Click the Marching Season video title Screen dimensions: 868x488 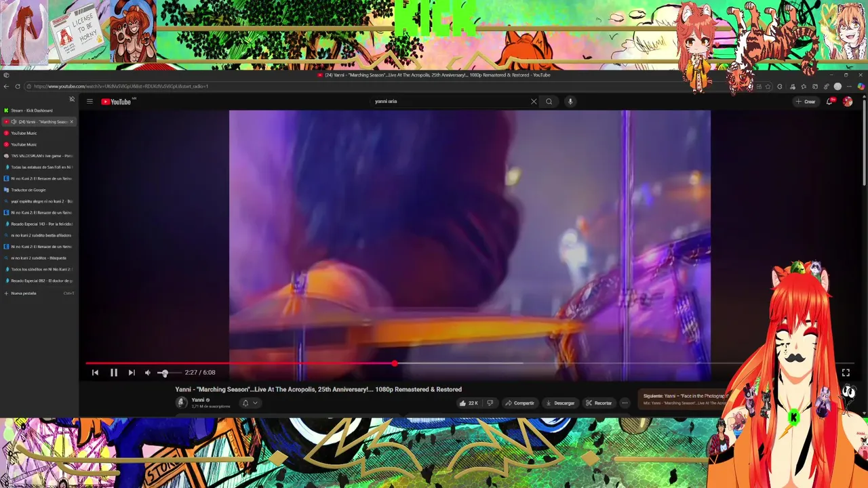[x=319, y=390]
